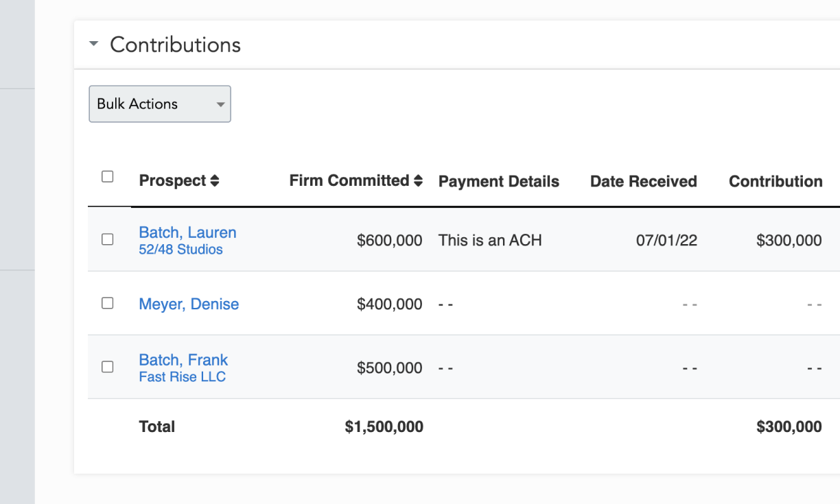The width and height of the screenshot is (840, 504).
Task: Open the 52/48 Studios company link
Action: click(x=180, y=250)
